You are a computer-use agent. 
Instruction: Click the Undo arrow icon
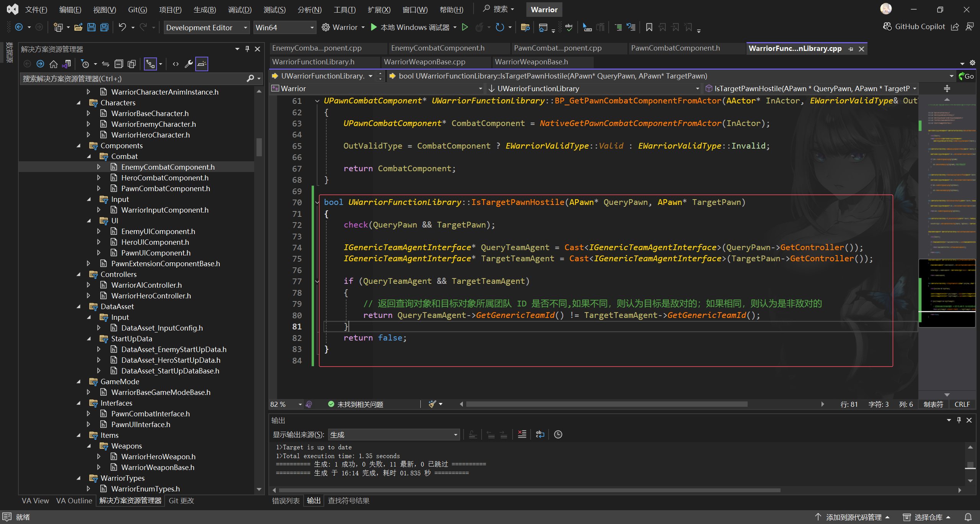tap(122, 27)
